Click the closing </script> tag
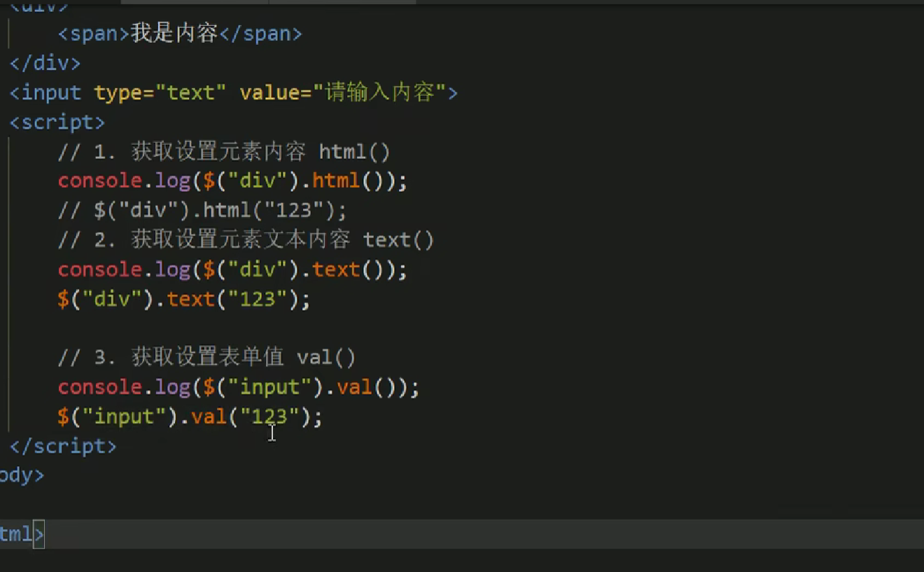Screen dimensions: 924x572 tap(64, 446)
